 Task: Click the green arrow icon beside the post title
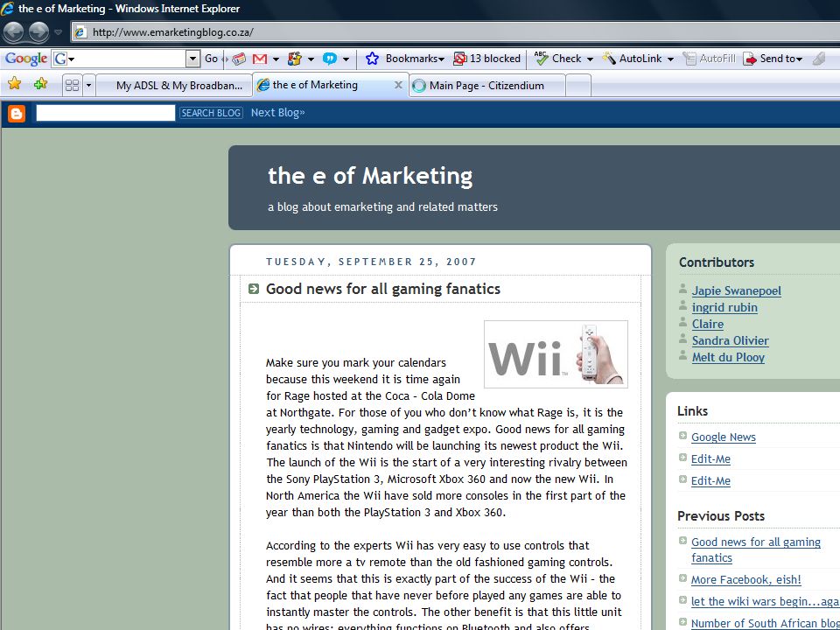254,289
